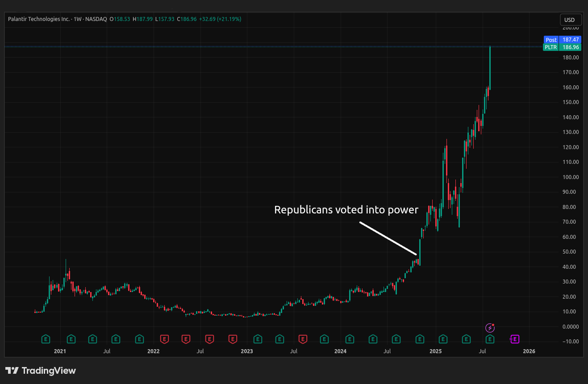Image resolution: width=588 pixels, height=384 pixels.
Task: Open the May 2021 green earnings marker
Action: tap(92, 339)
